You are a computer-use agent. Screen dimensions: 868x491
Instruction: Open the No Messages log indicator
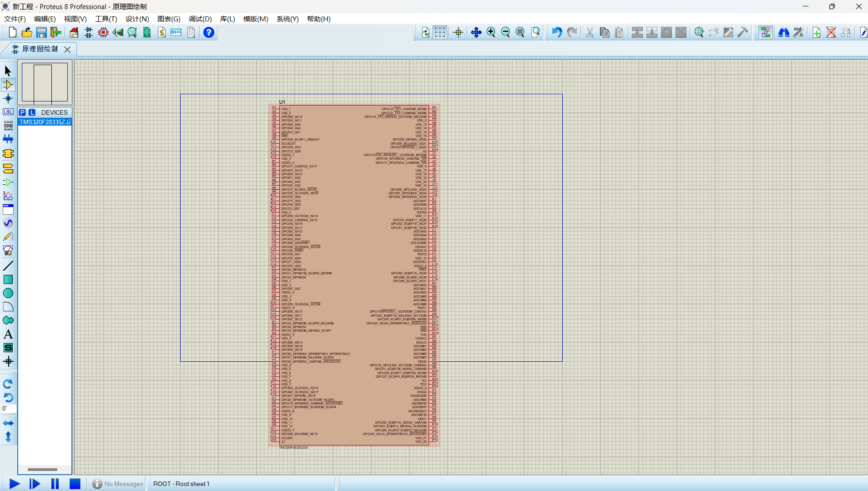pyautogui.click(x=118, y=484)
